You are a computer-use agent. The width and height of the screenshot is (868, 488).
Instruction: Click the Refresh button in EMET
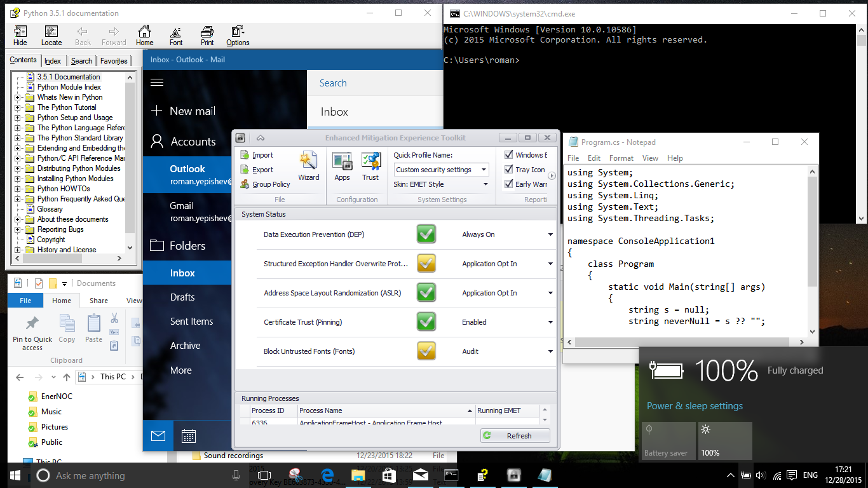pos(515,435)
